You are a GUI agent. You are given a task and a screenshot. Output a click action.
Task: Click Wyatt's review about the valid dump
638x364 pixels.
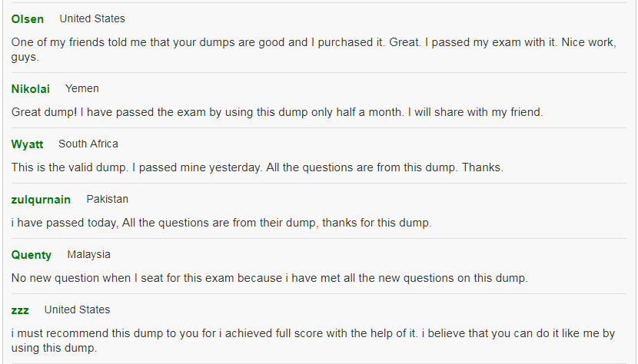[258, 167]
